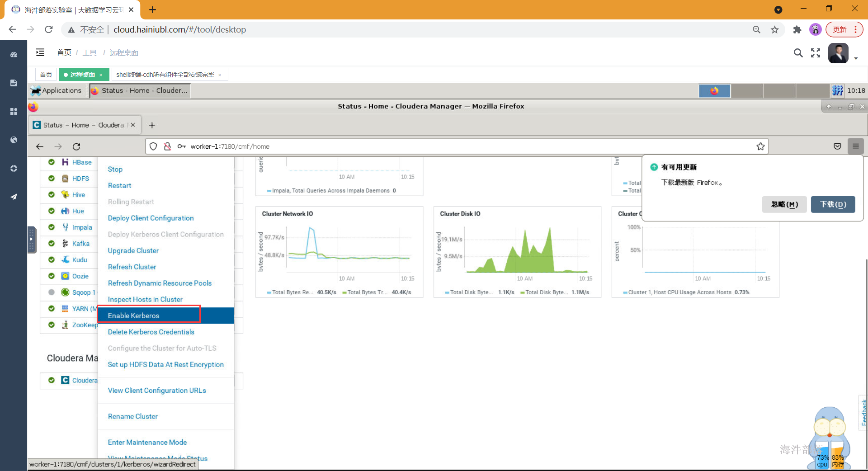The width and height of the screenshot is (868, 471).
Task: Bookmark the Cloudera Manager page with star
Action: 760,146
